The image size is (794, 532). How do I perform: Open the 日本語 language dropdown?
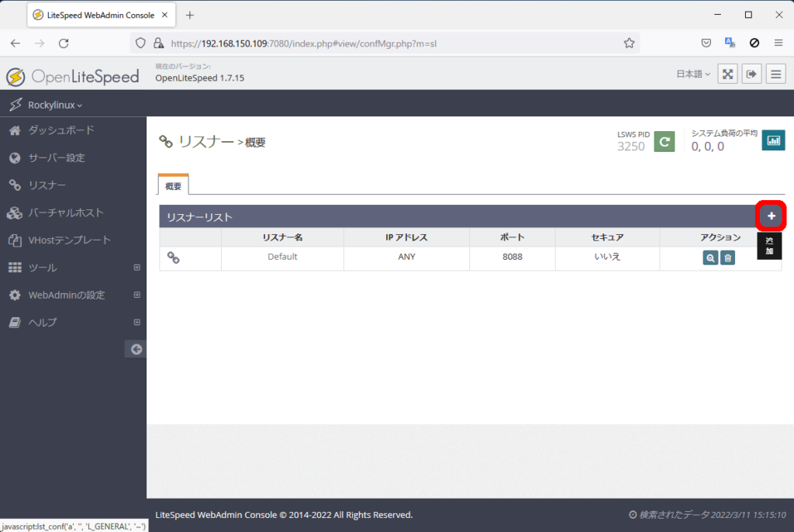(x=692, y=74)
